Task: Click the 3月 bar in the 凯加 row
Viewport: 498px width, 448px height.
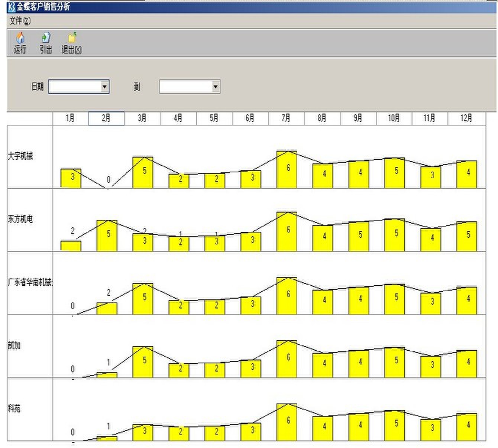Action: (143, 362)
